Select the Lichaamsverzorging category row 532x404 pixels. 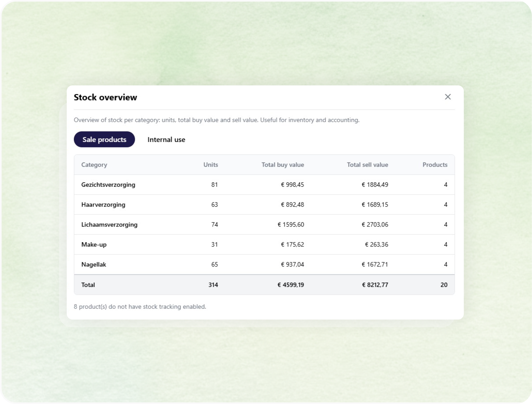264,225
